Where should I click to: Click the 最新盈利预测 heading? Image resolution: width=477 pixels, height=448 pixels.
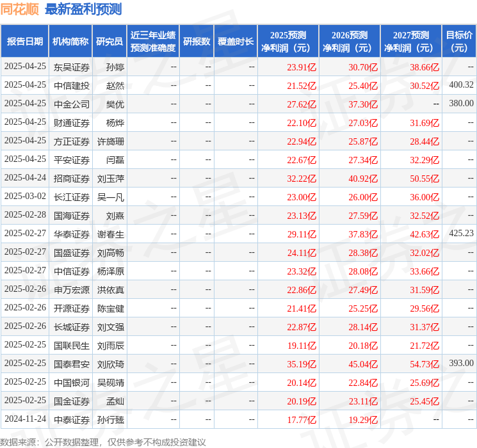[83, 9]
